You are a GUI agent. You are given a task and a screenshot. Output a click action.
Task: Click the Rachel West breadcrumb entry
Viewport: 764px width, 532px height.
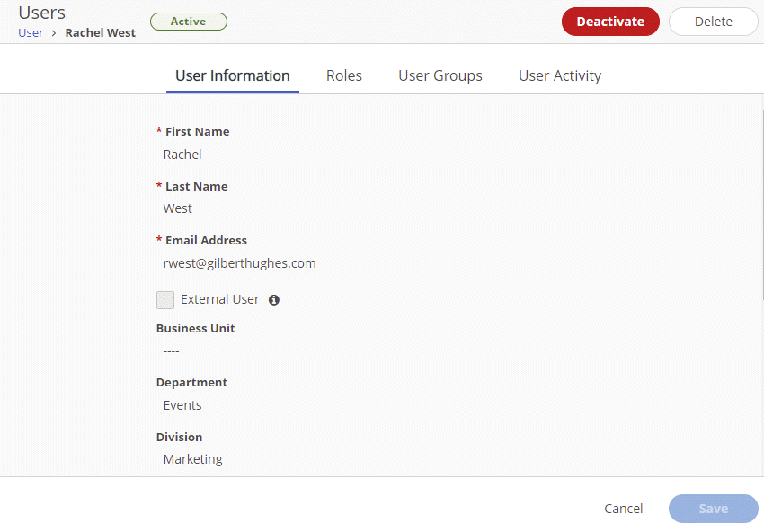pyautogui.click(x=100, y=32)
